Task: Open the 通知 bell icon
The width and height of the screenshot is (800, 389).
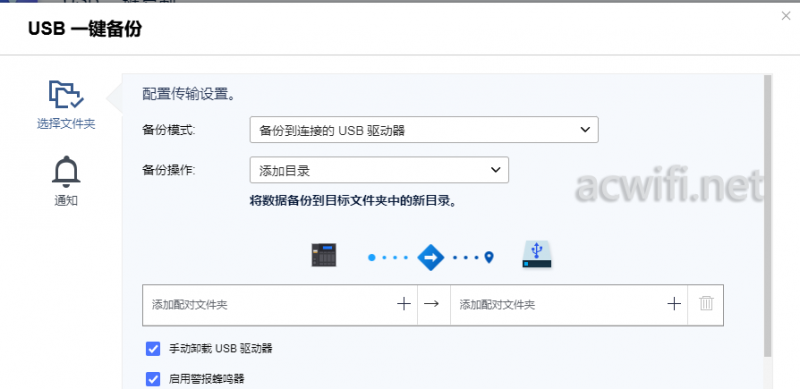Action: click(66, 172)
